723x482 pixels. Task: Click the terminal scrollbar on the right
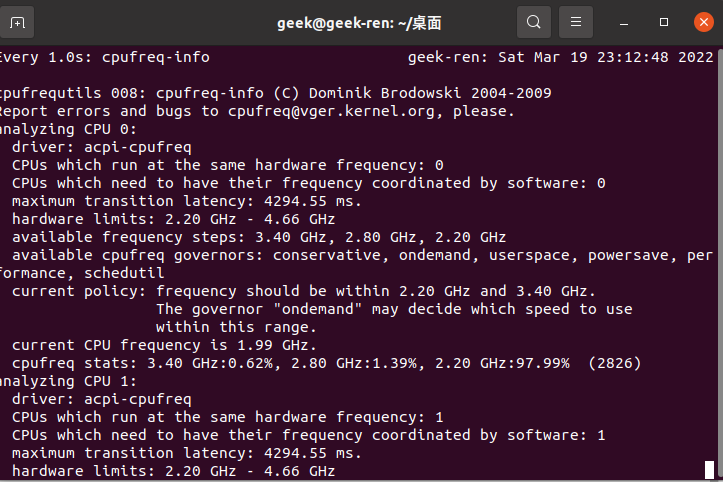[x=720, y=263]
